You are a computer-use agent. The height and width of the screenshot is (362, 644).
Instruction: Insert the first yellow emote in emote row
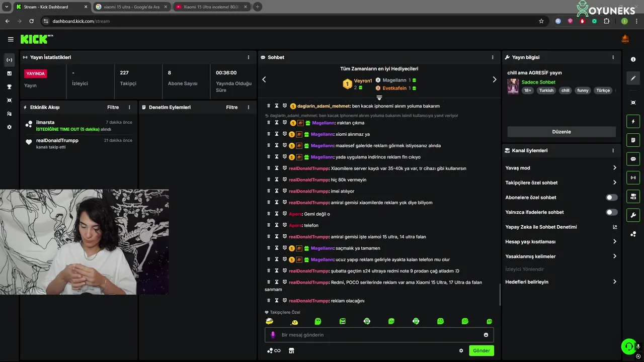click(269, 321)
